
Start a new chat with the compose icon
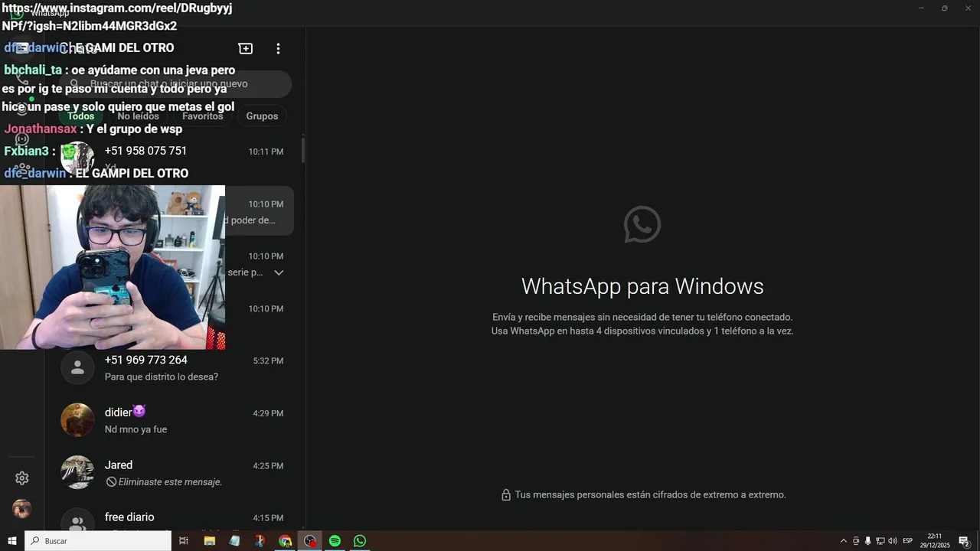(246, 48)
